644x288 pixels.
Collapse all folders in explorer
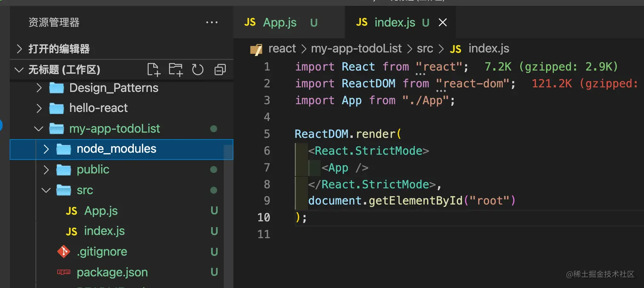(x=220, y=69)
